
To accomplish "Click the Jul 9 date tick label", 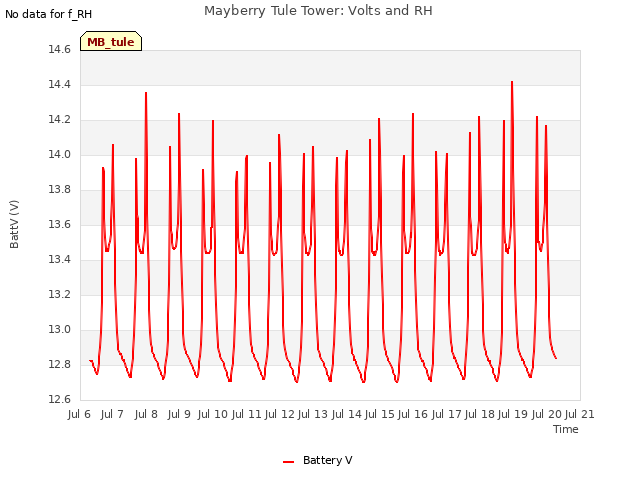I will (179, 414).
